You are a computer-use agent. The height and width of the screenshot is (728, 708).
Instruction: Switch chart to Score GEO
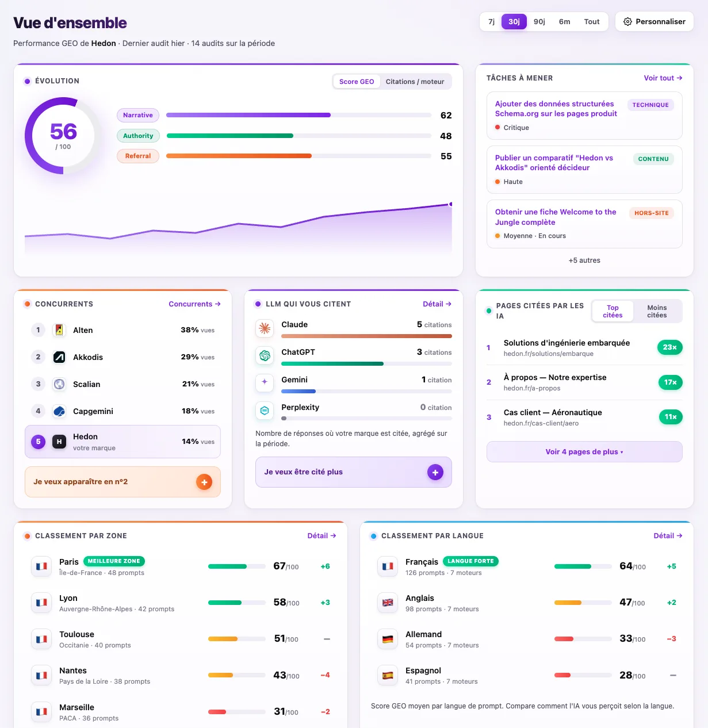357,82
